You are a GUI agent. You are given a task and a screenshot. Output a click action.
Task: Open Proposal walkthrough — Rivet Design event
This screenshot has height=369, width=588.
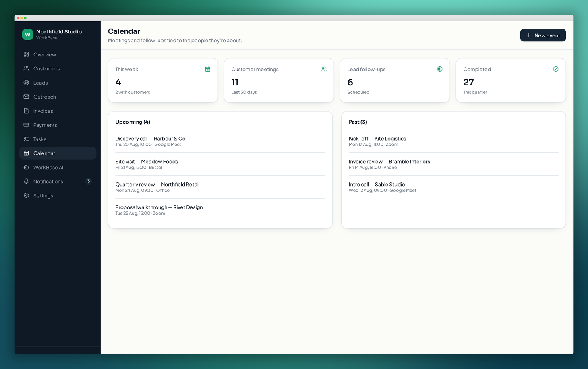tap(159, 207)
